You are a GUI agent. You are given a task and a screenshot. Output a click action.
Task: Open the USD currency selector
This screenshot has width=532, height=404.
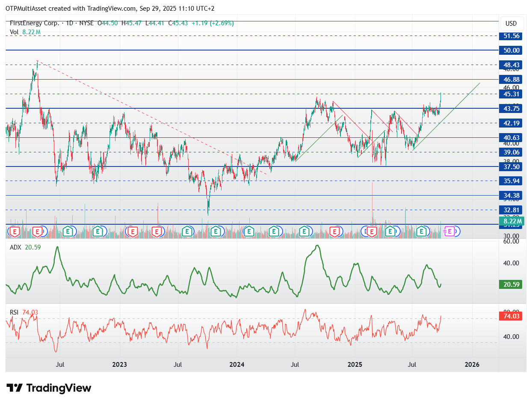coord(511,24)
